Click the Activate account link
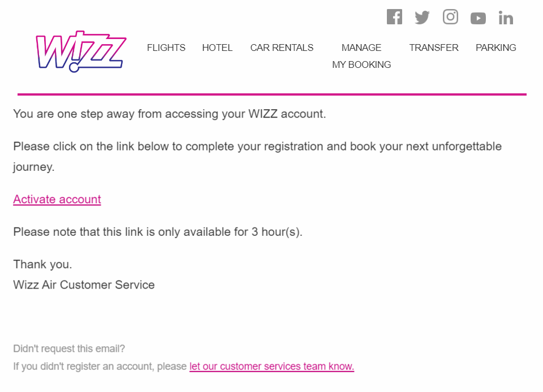Screen dimensions: 543x392 coord(57,199)
